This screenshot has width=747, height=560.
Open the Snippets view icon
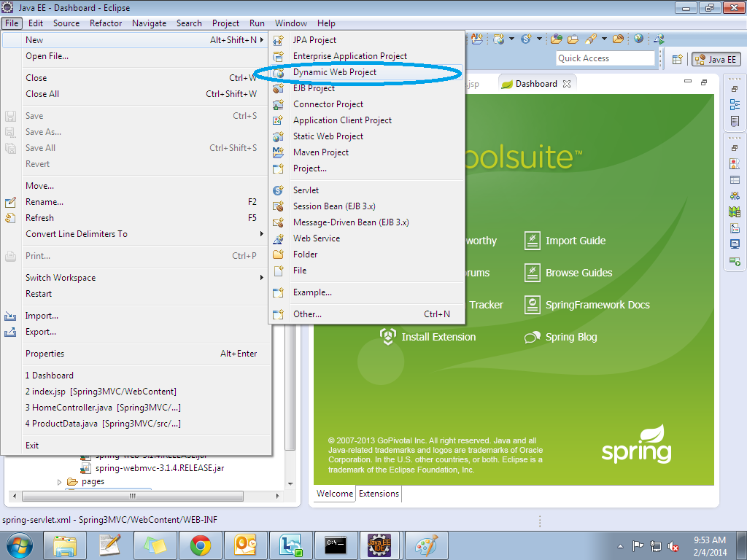click(735, 228)
